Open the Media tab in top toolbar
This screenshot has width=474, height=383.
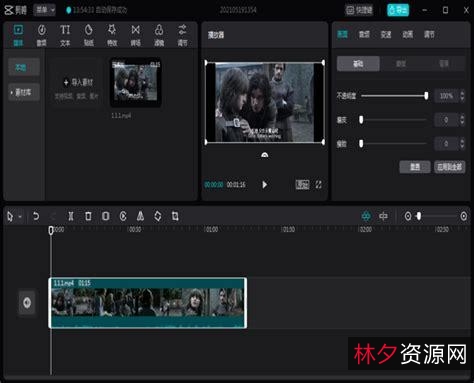[x=18, y=35]
